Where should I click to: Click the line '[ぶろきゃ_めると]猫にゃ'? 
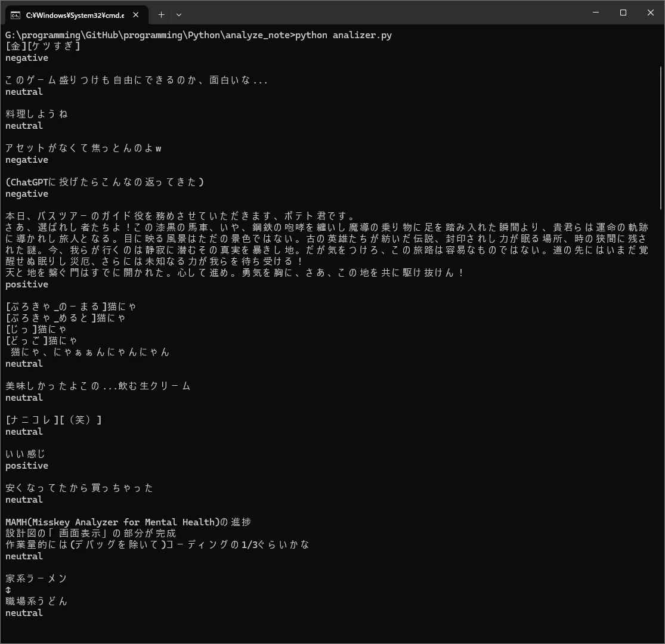pyautogui.click(x=66, y=318)
